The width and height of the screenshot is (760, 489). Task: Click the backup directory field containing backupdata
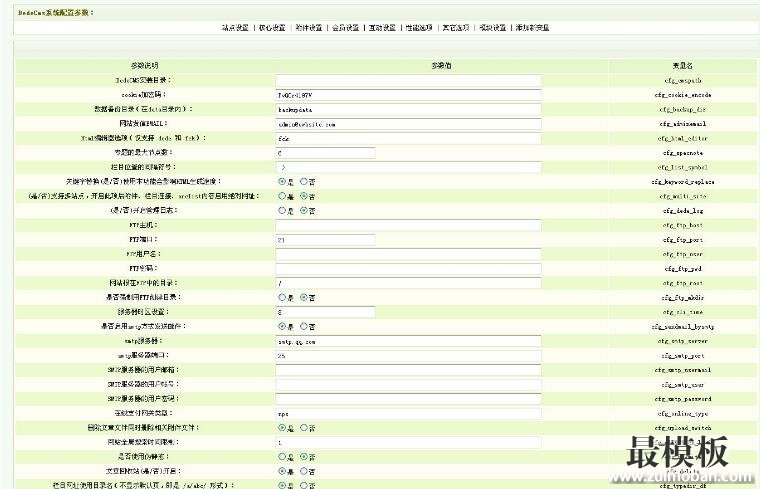[408, 110]
